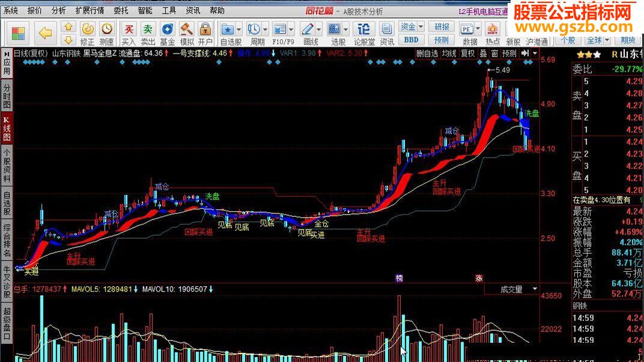Toggle the 均线 moving average button

[449, 54]
